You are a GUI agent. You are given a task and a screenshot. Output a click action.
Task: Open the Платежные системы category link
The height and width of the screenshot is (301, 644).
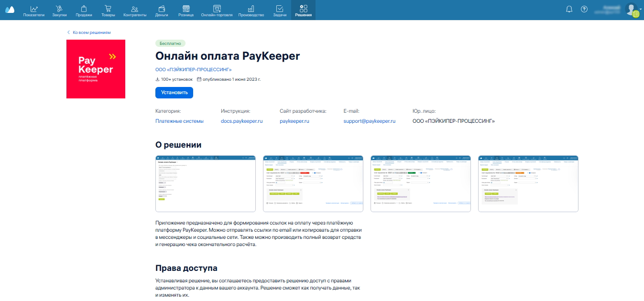click(179, 121)
